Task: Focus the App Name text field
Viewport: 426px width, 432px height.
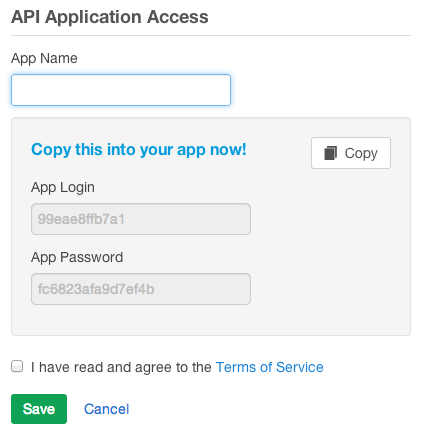Action: coord(121,90)
